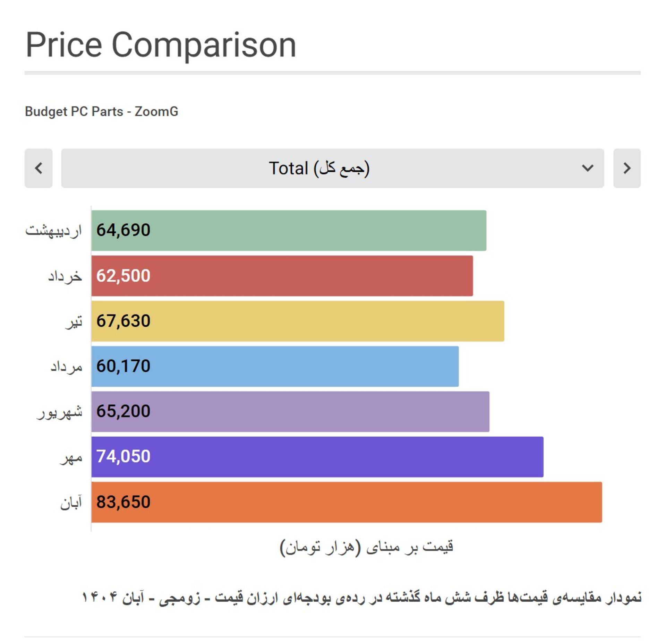Click the مرداد axis label

pos(66,367)
